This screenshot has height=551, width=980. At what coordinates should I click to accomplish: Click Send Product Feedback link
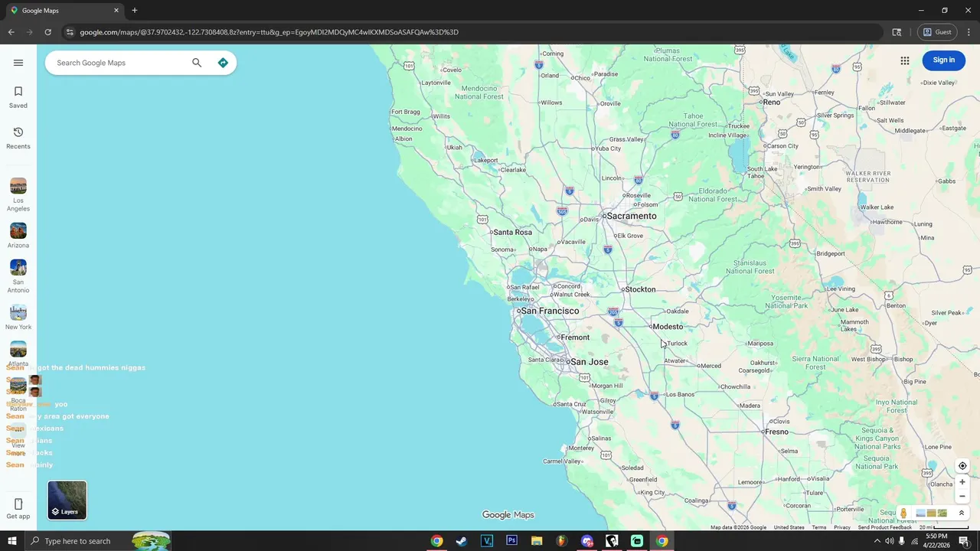(x=885, y=527)
